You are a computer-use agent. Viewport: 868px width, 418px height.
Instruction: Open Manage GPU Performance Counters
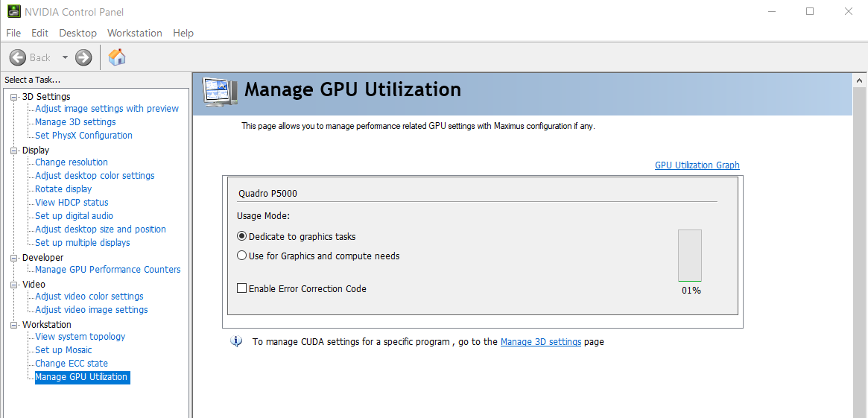[108, 270]
